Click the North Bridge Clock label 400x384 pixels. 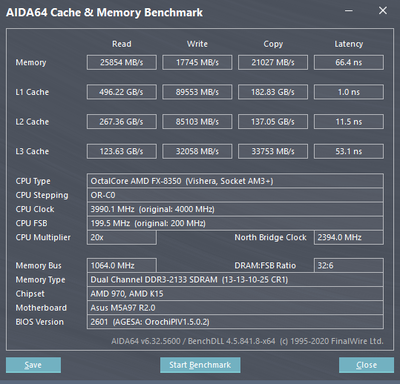(270, 238)
